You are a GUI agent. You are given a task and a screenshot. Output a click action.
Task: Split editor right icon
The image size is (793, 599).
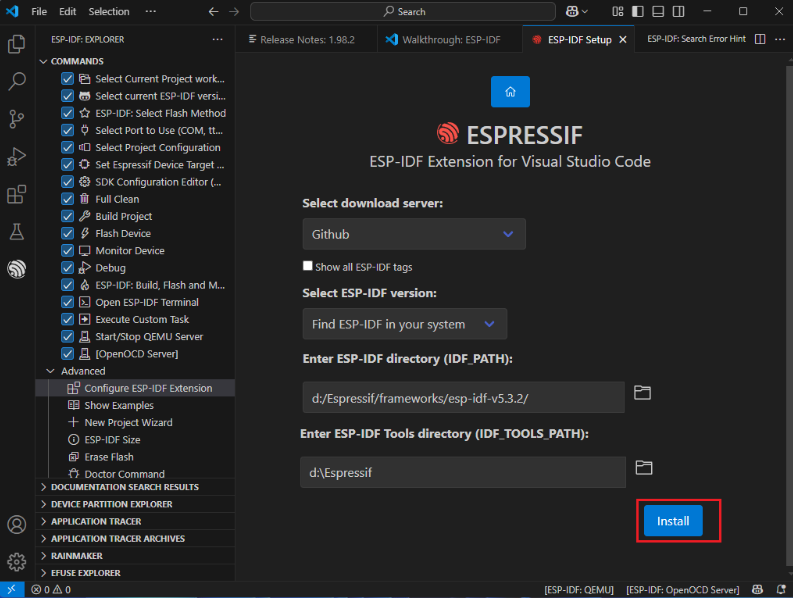click(x=760, y=39)
